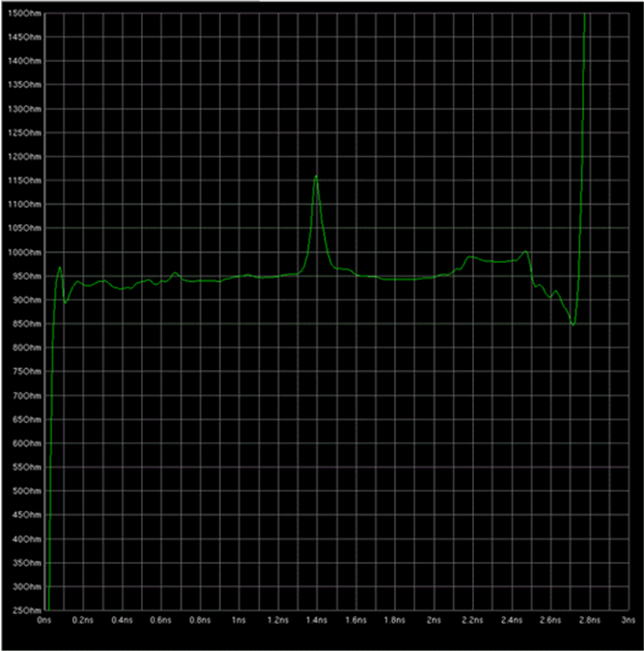This screenshot has width=644, height=651.
Task: Click the 2.8ns time axis label
Action: 589,620
